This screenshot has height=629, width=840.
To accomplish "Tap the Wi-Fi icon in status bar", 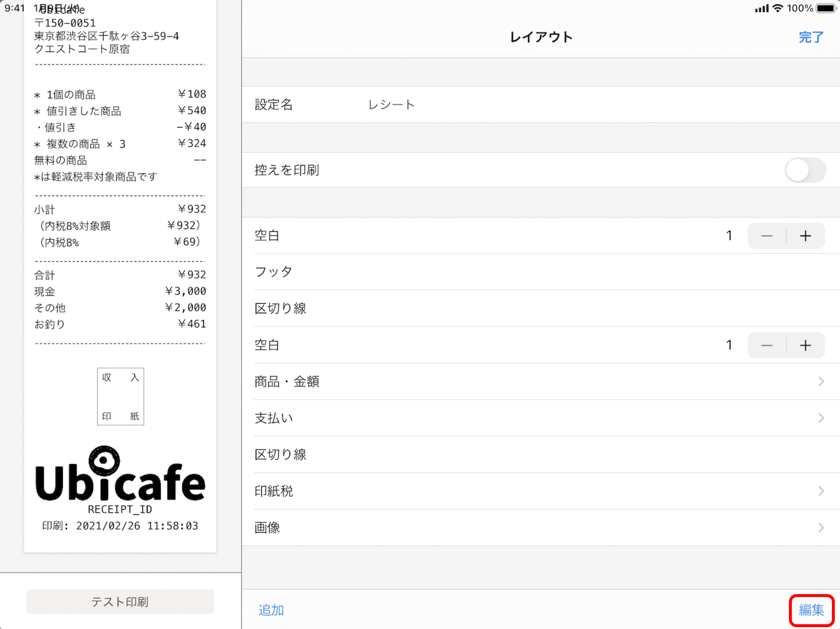I will 778,8.
